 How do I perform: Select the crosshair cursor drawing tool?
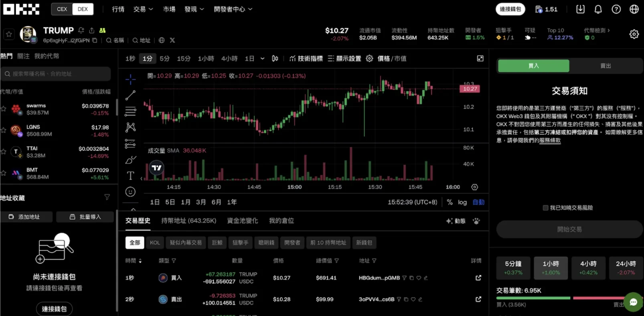pos(130,79)
